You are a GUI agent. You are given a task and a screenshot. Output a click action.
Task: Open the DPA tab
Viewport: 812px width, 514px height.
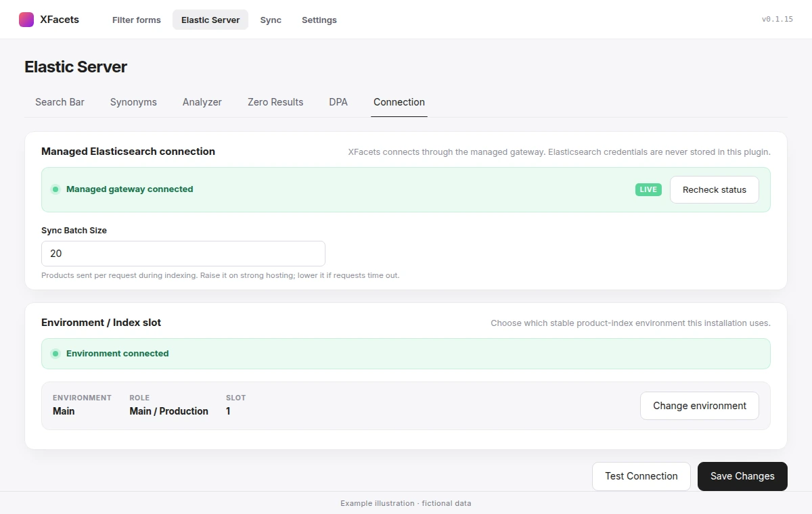338,102
